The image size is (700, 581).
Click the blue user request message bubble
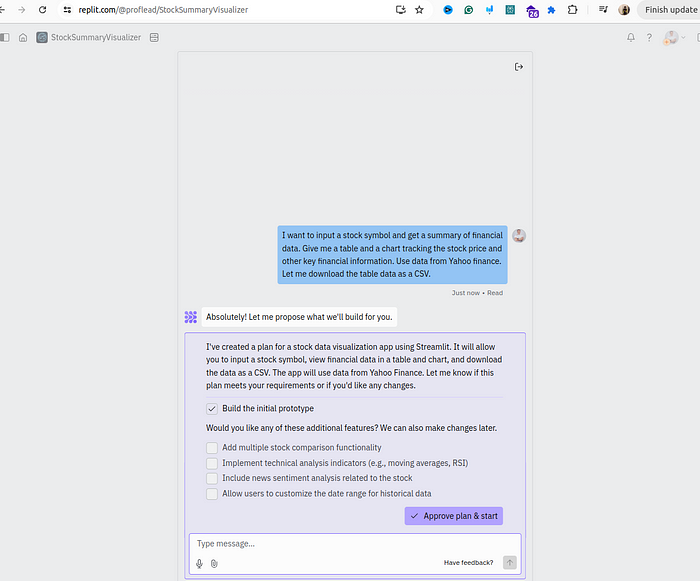(392, 255)
